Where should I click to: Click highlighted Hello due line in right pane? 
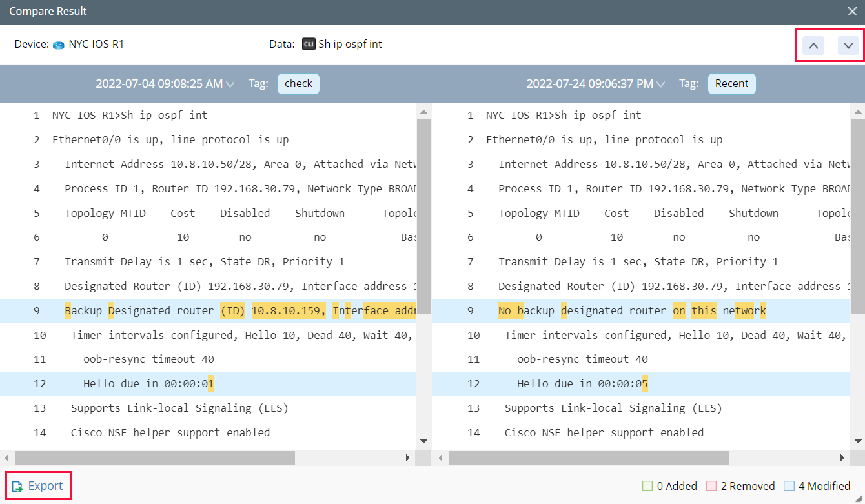click(581, 383)
